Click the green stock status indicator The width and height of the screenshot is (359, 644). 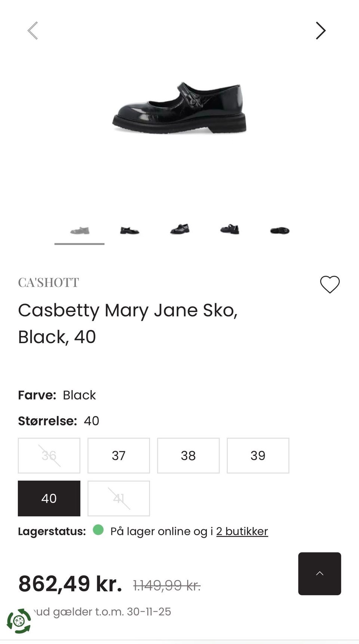(98, 530)
